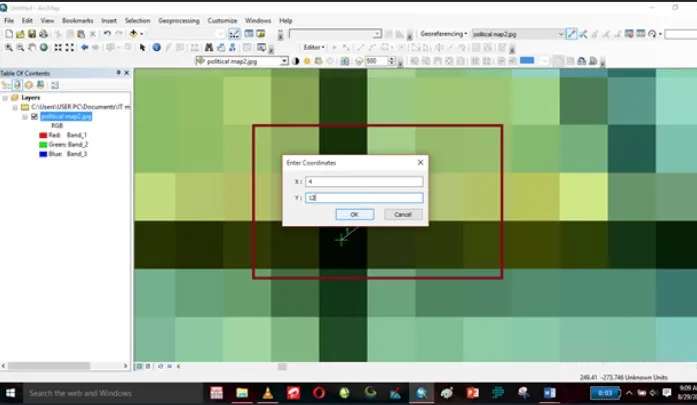Screen dimensions: 697x405
Task: Click the Green Band_2 swatch
Action: pos(43,144)
